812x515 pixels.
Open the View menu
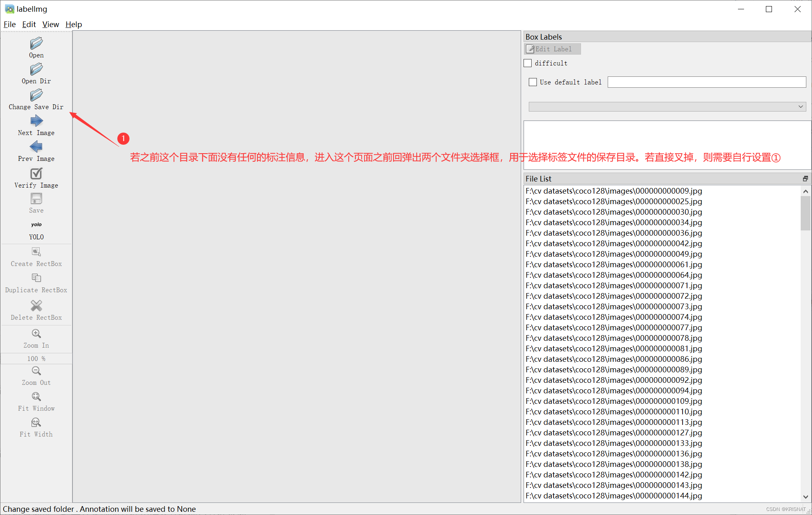click(51, 24)
